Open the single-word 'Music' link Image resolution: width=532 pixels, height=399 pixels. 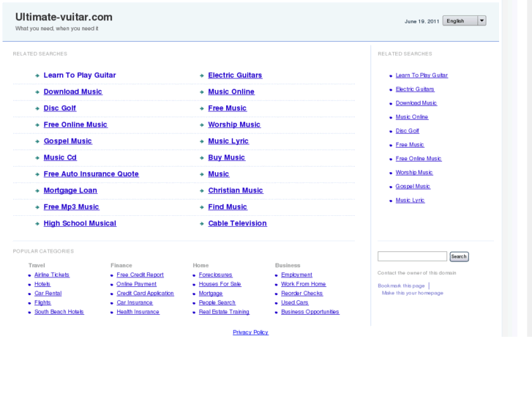219,174
